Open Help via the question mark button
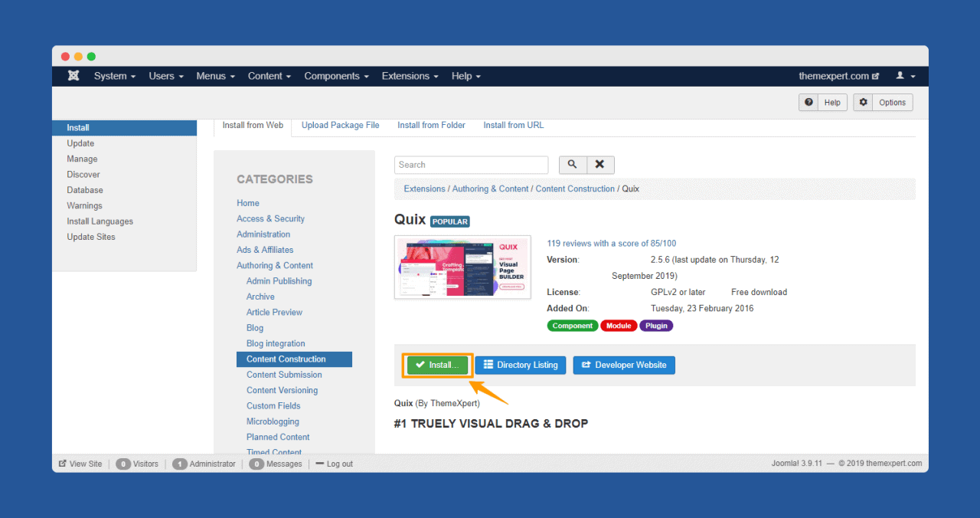The width and height of the screenshot is (980, 518). [x=823, y=103]
